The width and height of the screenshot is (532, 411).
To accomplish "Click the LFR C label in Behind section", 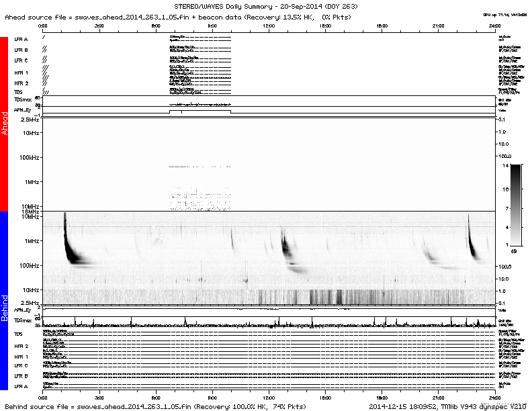I will [x=21, y=365].
